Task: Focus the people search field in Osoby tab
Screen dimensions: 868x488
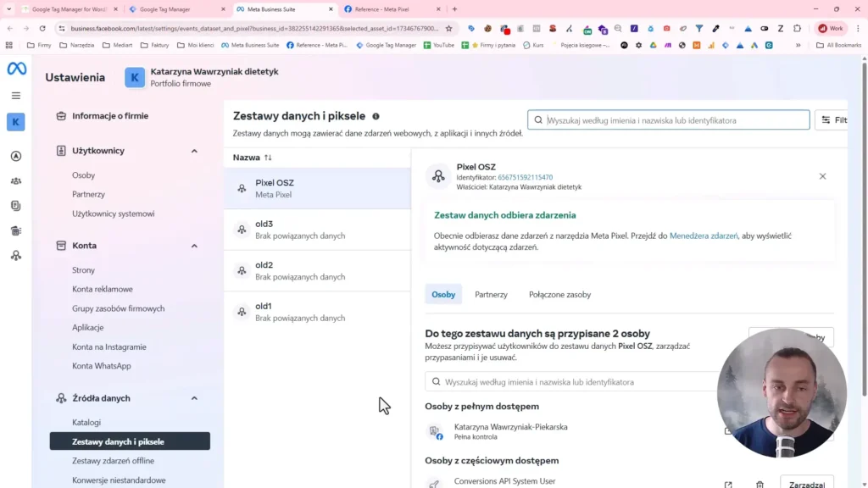Action: click(573, 382)
